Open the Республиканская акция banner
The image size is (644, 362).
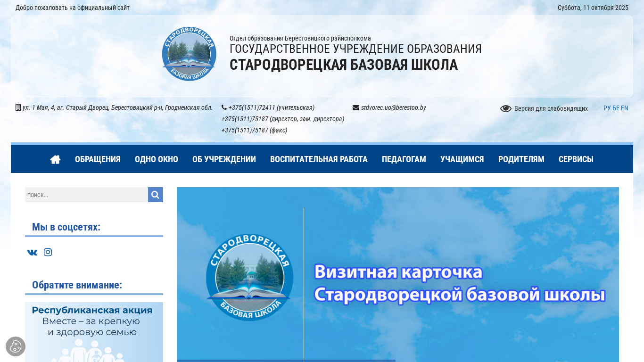point(94,332)
